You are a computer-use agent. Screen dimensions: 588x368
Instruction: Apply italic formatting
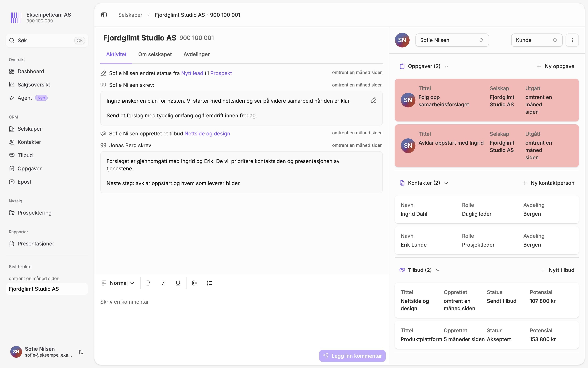pyautogui.click(x=163, y=283)
